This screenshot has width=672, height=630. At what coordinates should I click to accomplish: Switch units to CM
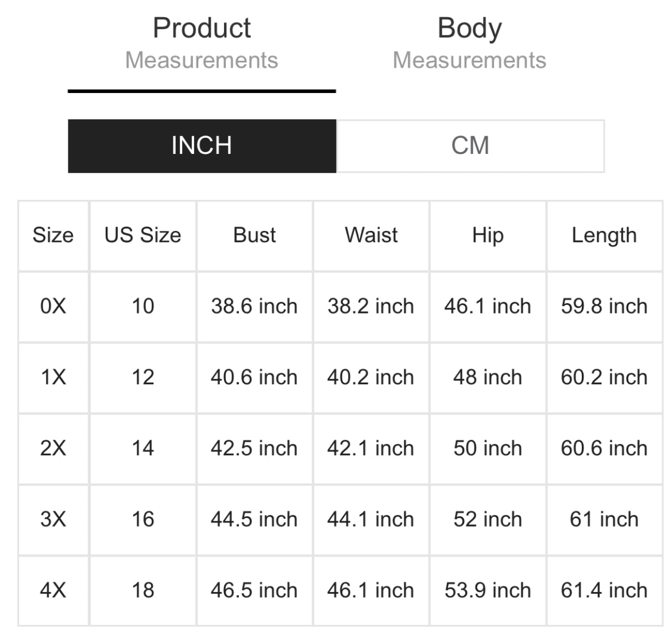(470, 146)
